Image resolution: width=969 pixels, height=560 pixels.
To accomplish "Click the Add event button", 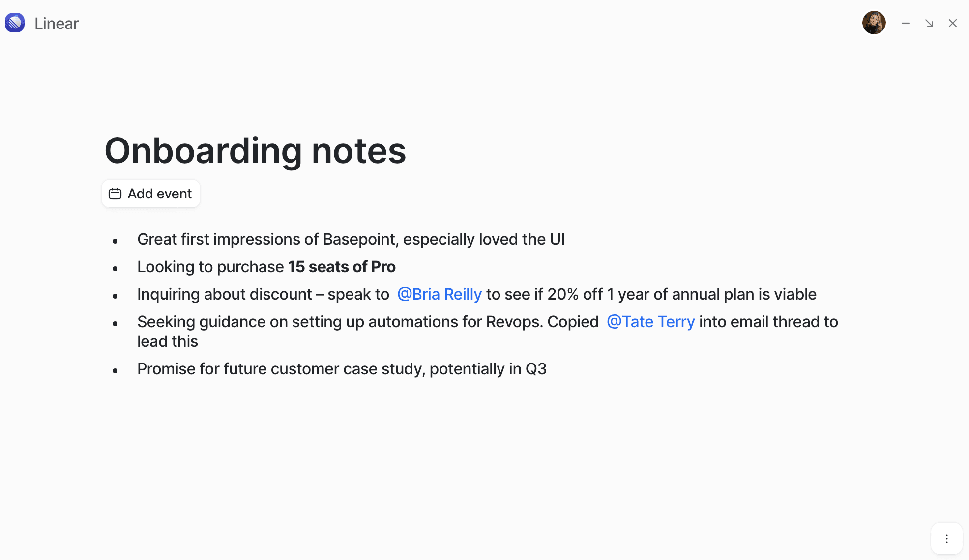I will click(151, 194).
